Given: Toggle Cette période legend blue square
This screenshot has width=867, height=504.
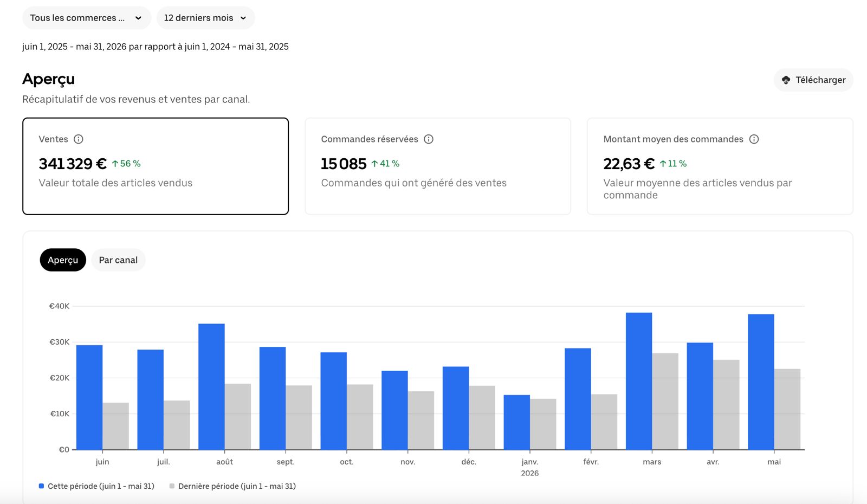Looking at the screenshot, I should (41, 486).
